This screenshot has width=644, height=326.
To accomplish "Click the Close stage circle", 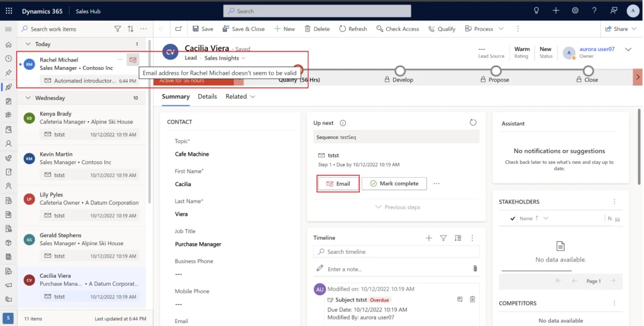I will [589, 70].
